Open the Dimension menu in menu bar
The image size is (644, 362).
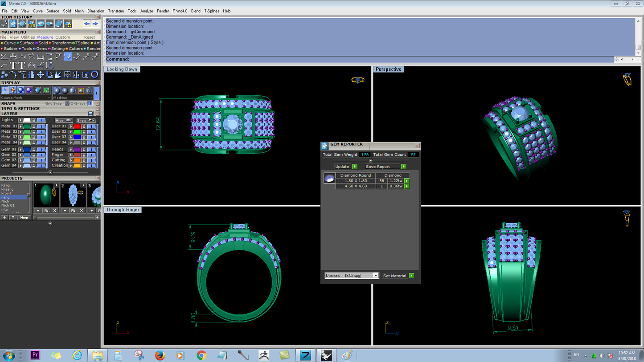[x=96, y=11]
